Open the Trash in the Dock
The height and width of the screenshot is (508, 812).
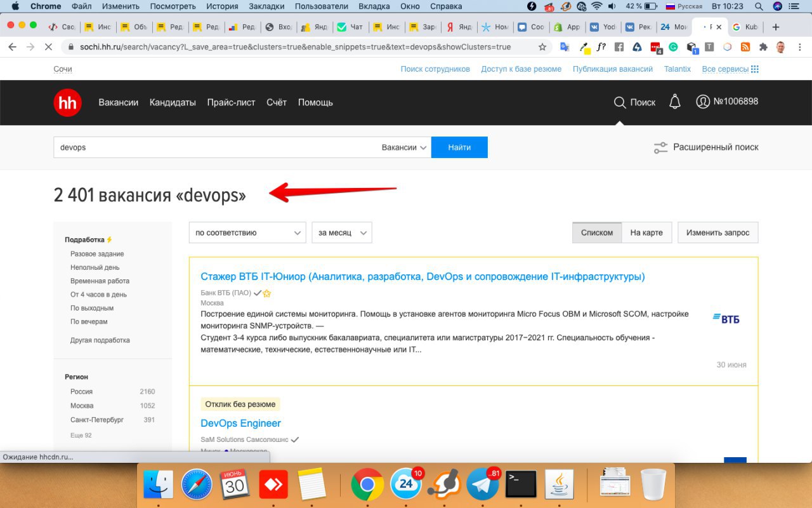pos(653,485)
